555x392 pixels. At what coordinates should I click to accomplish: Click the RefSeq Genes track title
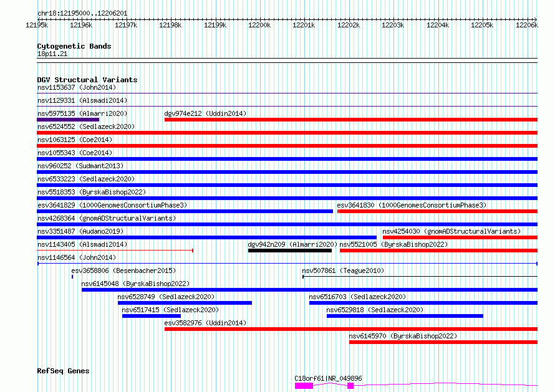pyautogui.click(x=63, y=371)
